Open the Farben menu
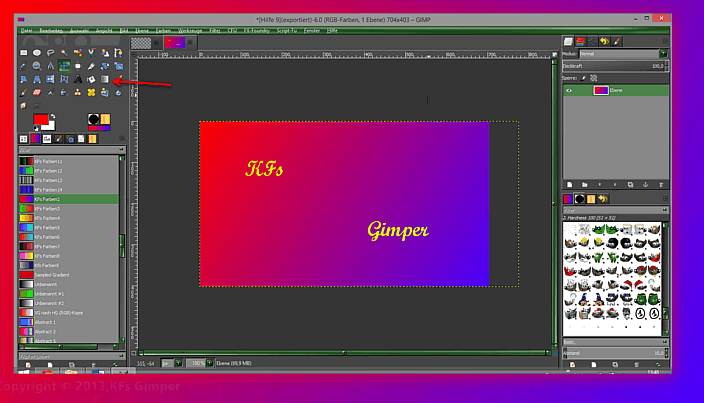 (163, 31)
